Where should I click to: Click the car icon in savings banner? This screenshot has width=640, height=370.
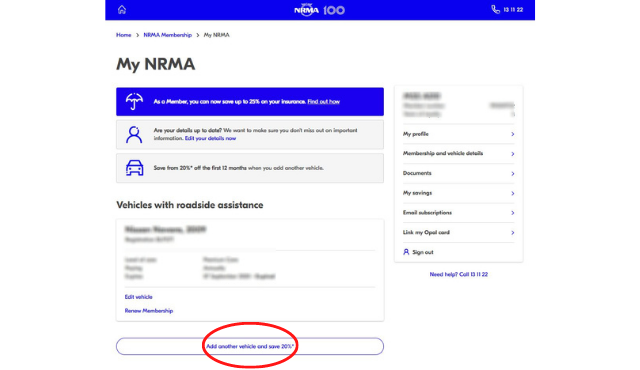tap(134, 168)
